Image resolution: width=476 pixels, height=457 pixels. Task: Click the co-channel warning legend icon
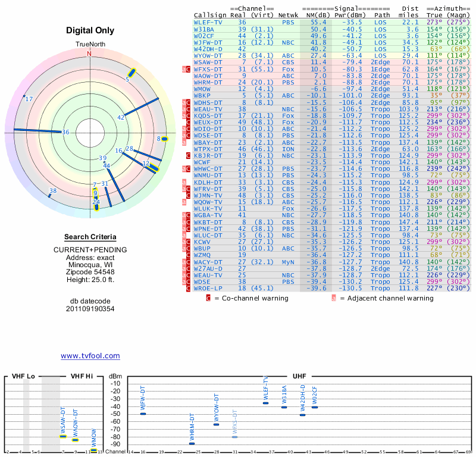coord(208,298)
